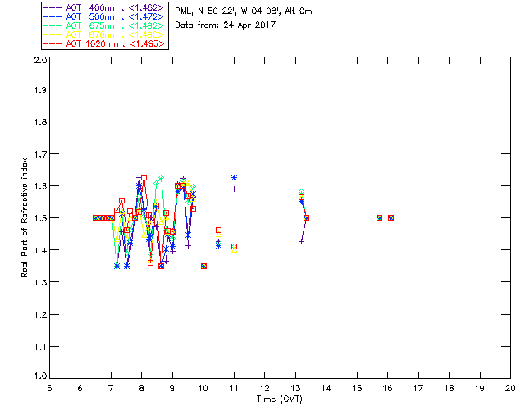Click the blue asterisk data point at 11 GMT
The image size is (525, 420).
click(235, 177)
